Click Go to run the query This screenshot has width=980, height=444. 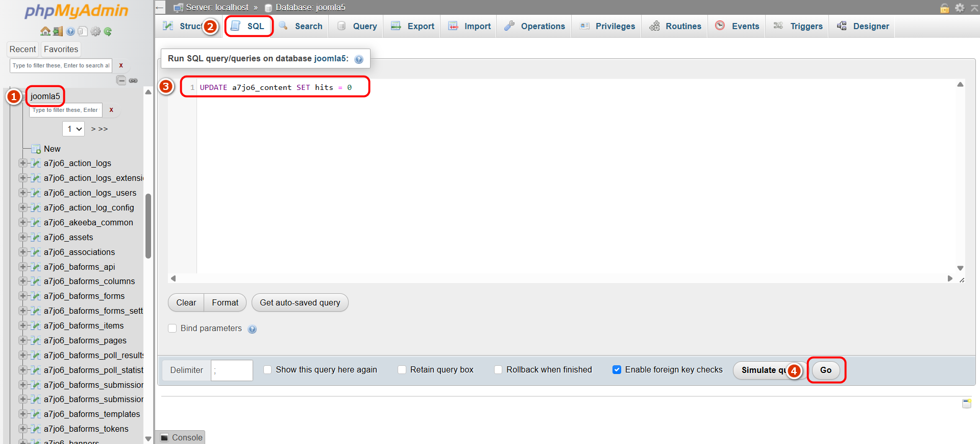[826, 370]
